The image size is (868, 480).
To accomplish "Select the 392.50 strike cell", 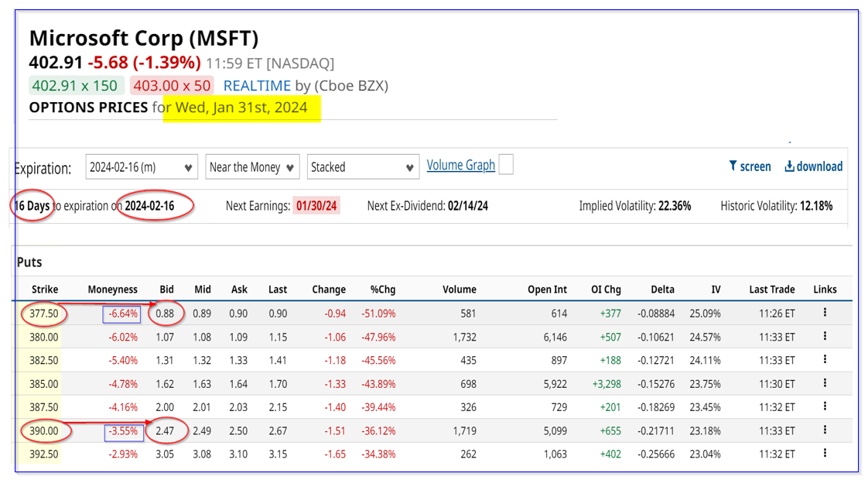I will [x=44, y=454].
